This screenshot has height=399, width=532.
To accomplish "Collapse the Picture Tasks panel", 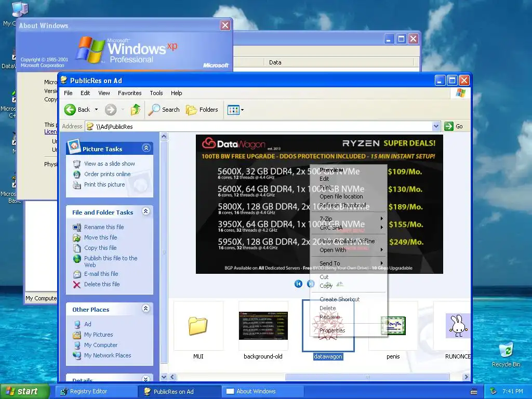I will [x=146, y=148].
